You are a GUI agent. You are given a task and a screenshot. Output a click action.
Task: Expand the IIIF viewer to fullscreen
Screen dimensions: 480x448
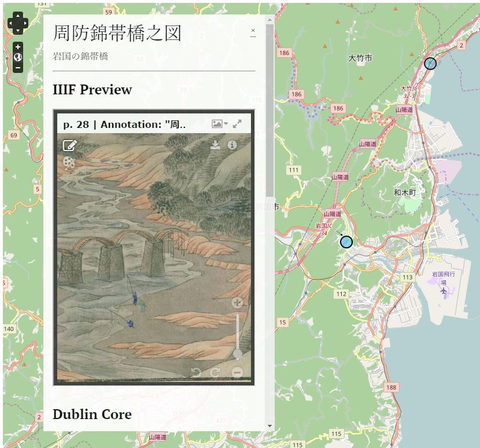[237, 124]
